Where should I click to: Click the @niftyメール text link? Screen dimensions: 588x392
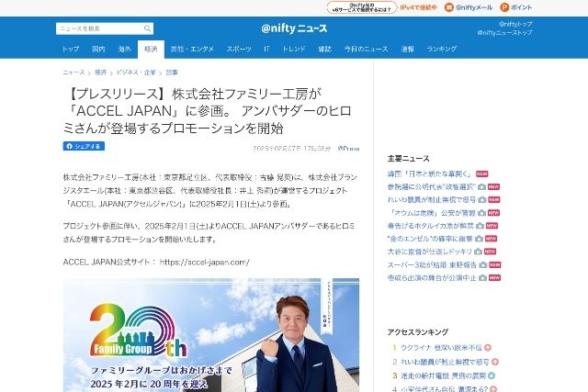click(474, 7)
